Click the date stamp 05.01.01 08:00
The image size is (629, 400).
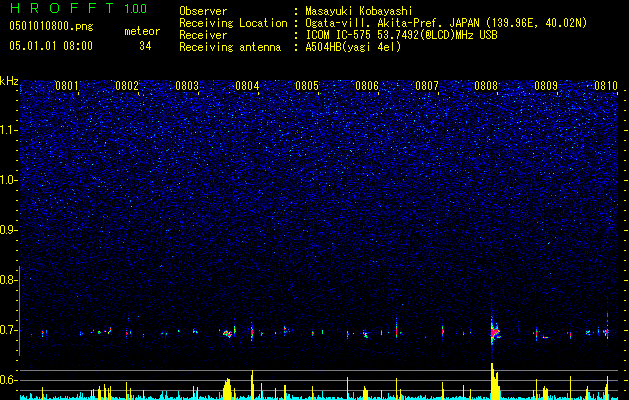[51, 46]
